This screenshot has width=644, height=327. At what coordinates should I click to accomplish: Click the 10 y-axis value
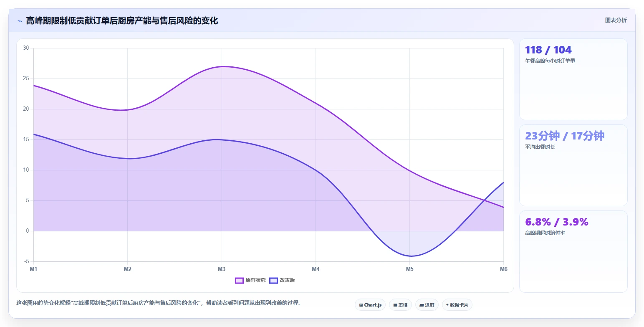click(26, 170)
